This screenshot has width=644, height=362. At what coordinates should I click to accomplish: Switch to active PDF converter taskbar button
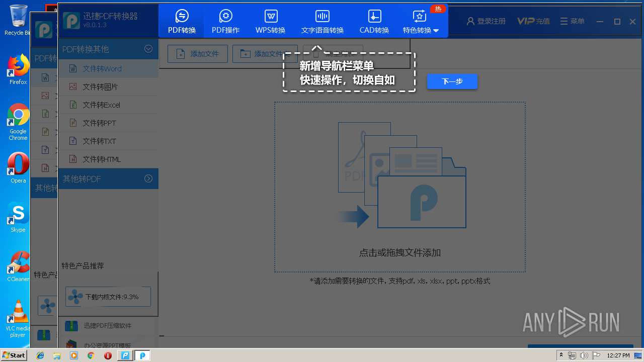142,355
